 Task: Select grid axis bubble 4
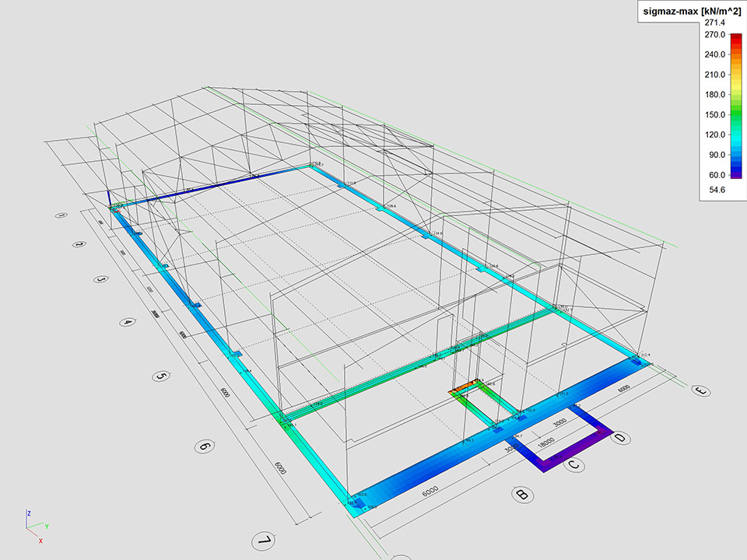tap(127, 321)
